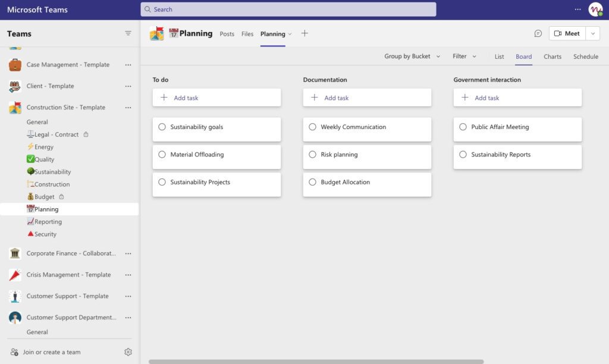
Task: Select the Planning channel in sidebar
Action: pyautogui.click(x=69, y=209)
